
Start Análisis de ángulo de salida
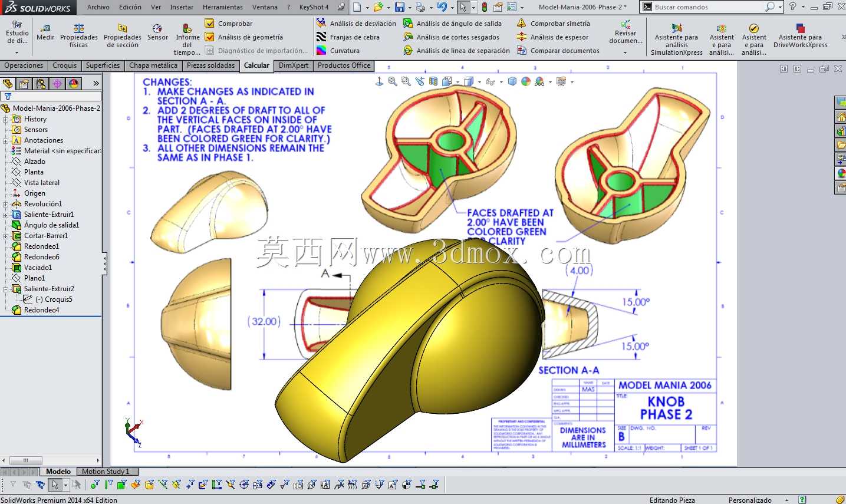452,24
